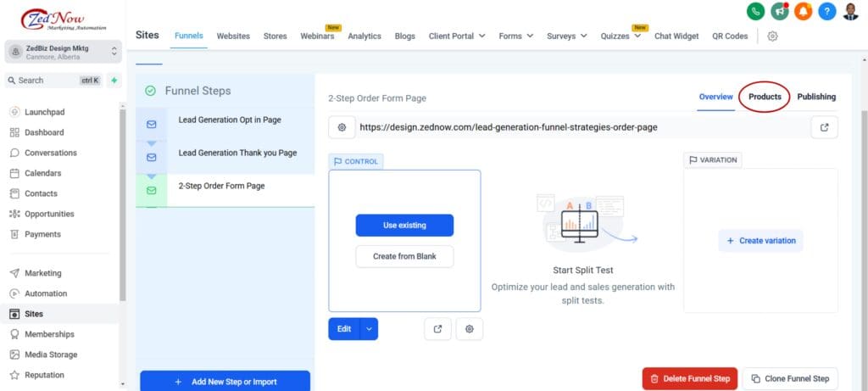The height and width of the screenshot is (391, 868).
Task: Open Marketing from sidebar
Action: click(42, 273)
